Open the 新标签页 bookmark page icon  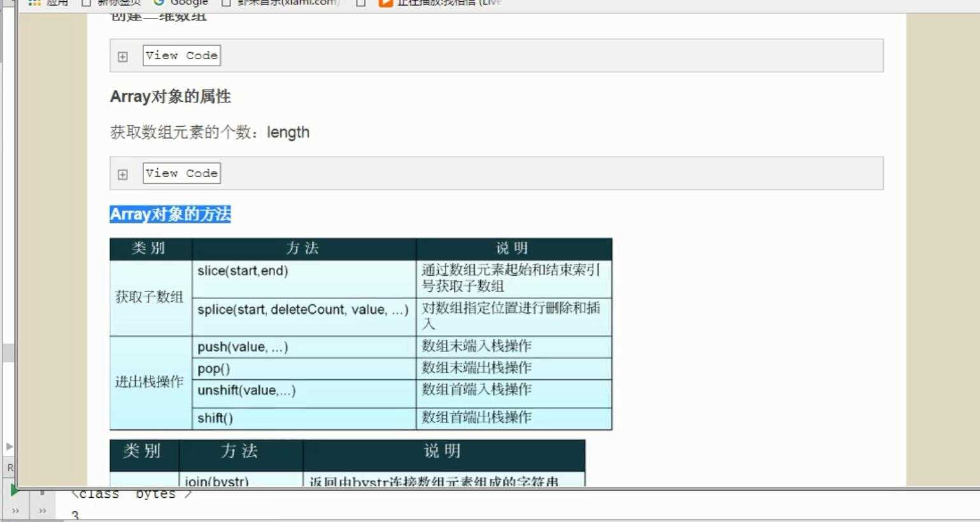point(87,3)
